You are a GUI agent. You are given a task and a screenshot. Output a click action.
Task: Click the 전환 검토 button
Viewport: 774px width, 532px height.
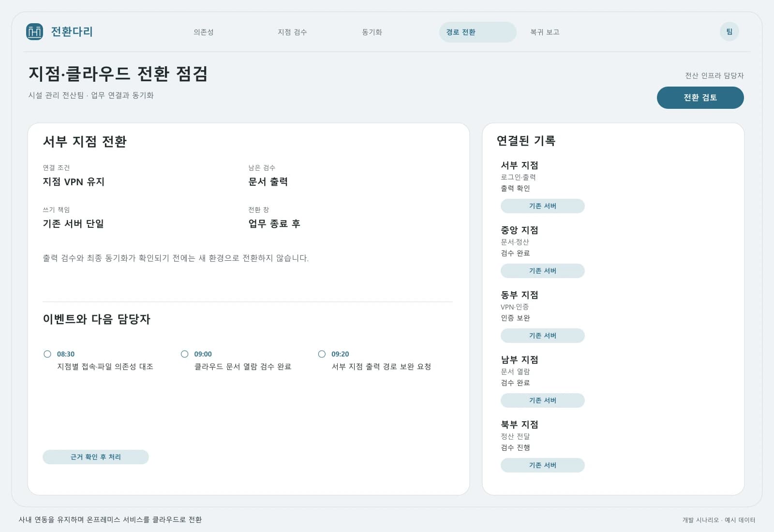pyautogui.click(x=700, y=98)
